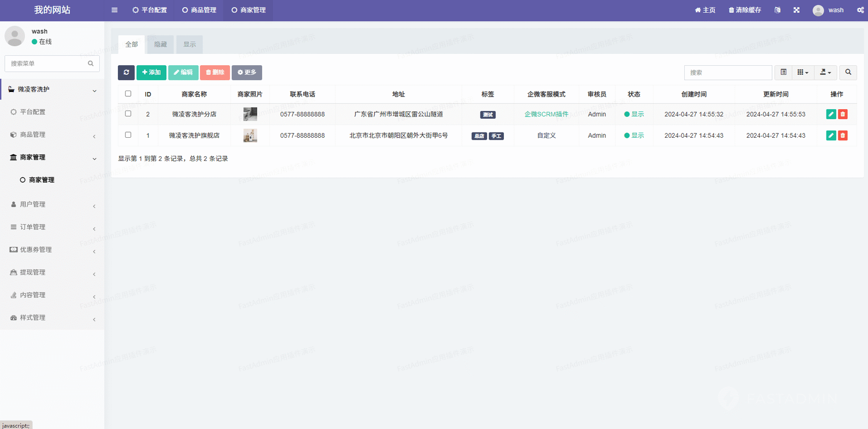Check the row checkbox for ID 1
Screen dimensions: 868x429
(128, 135)
